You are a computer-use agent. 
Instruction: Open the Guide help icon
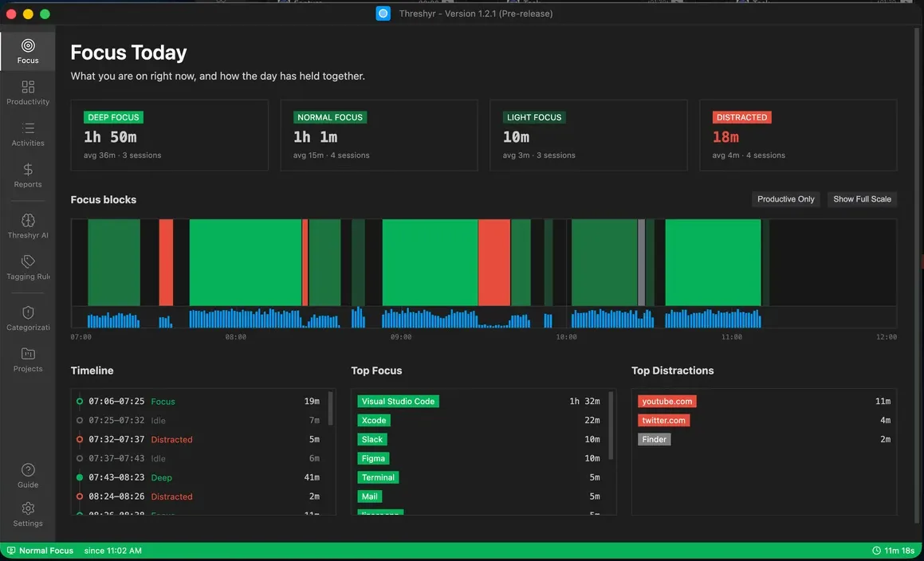pyautogui.click(x=28, y=469)
